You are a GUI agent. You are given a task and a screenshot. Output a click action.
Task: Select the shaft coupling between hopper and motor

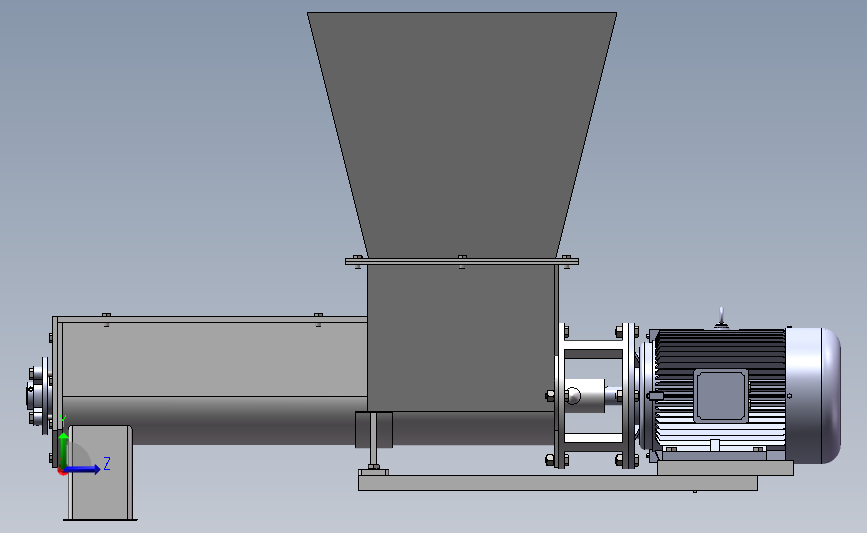585,395
